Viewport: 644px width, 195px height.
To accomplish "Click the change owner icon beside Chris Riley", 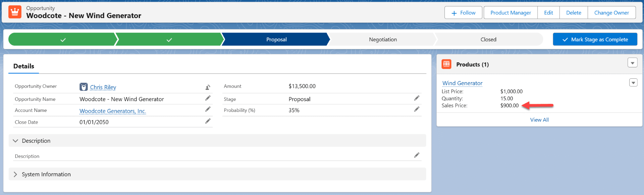I will coord(208,87).
